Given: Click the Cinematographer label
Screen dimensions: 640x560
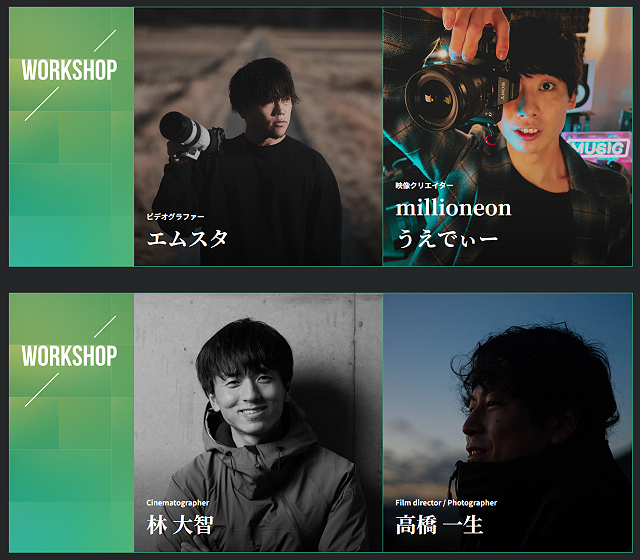Looking at the screenshot, I should point(178,503).
